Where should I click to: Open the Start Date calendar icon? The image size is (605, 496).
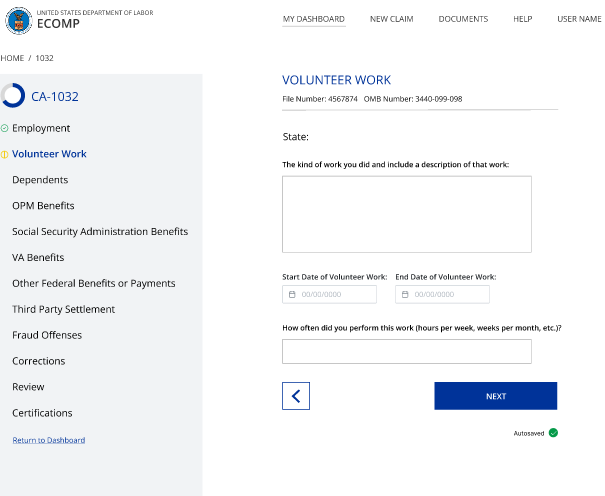pyautogui.click(x=292, y=295)
